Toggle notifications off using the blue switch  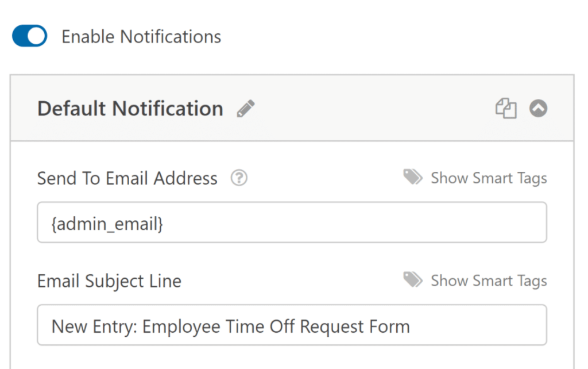click(x=29, y=36)
